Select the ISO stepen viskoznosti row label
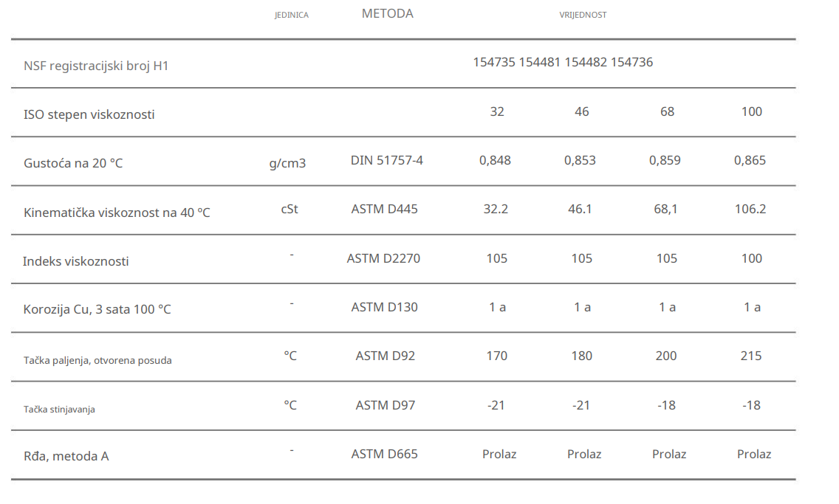 coord(89,114)
